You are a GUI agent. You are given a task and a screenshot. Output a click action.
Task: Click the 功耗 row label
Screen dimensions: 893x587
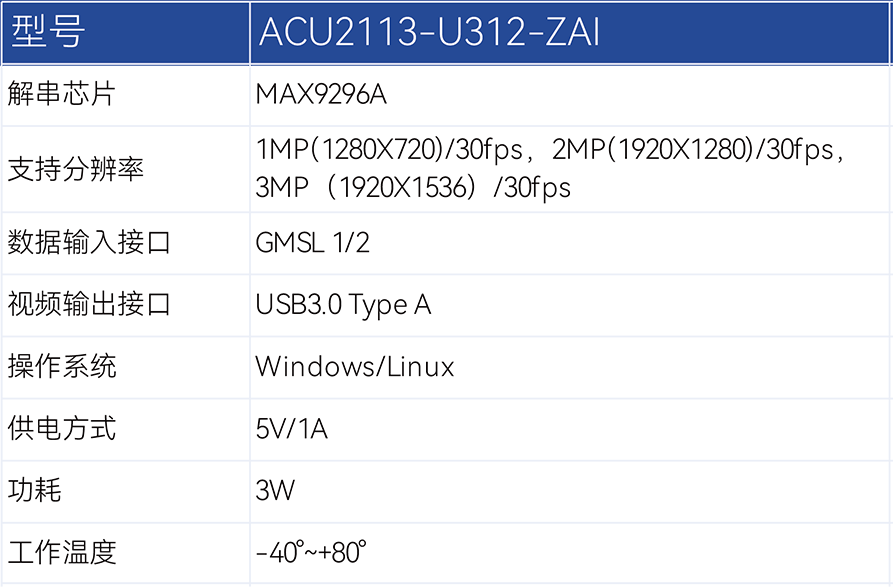[35, 490]
